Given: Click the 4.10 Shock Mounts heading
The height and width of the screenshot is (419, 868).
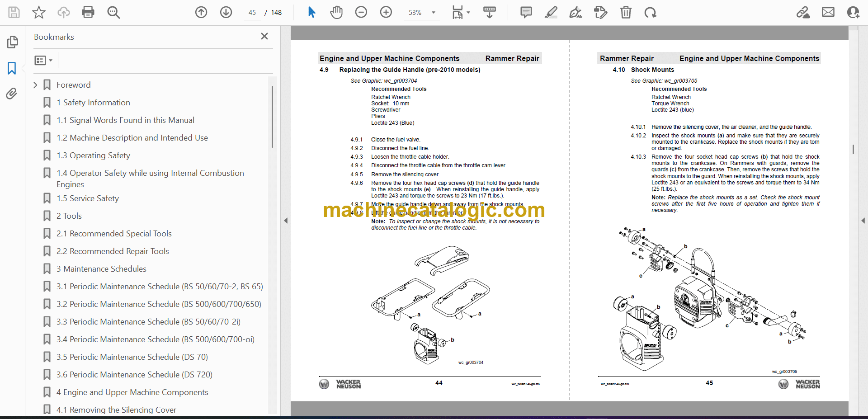Looking at the screenshot, I should click(x=643, y=70).
